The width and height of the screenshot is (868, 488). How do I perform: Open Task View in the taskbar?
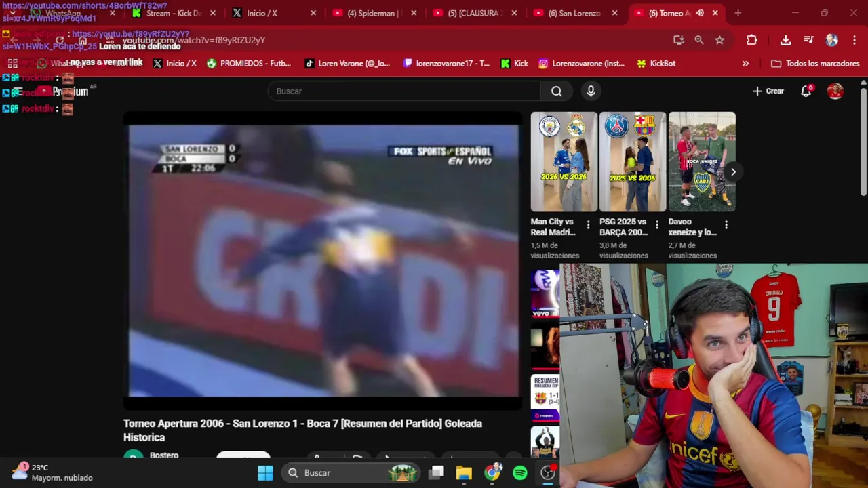point(437,473)
